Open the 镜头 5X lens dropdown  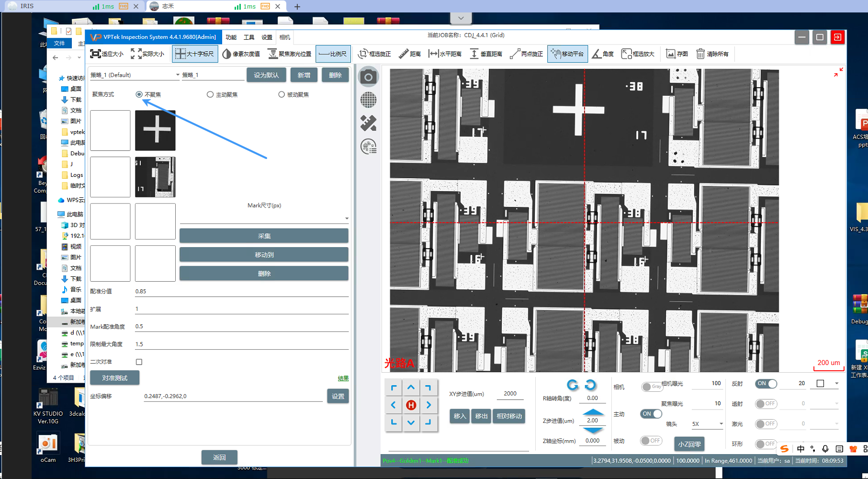coord(707,424)
